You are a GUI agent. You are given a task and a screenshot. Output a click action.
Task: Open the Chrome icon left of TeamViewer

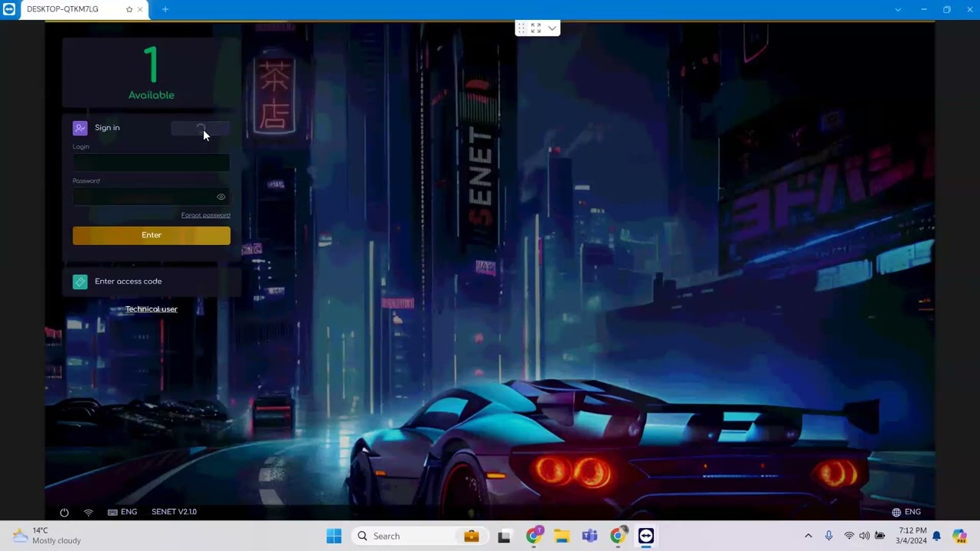(x=618, y=536)
